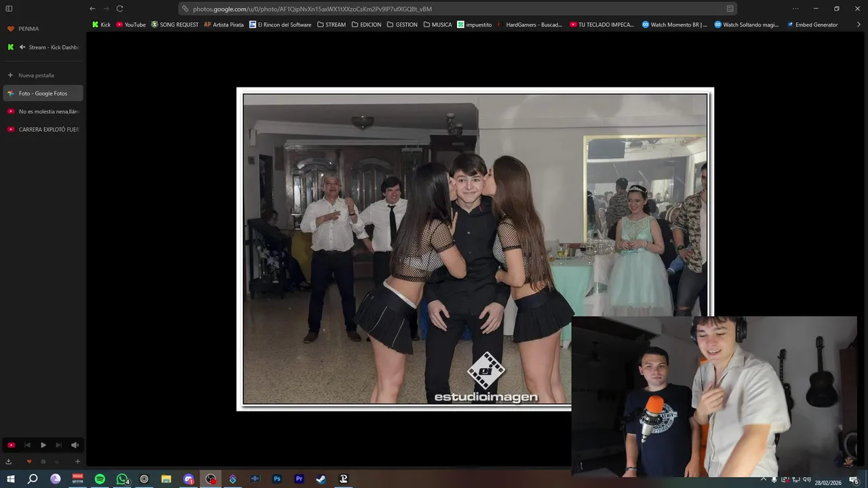The image size is (868, 488).
Task: Open WhatsApp from the taskbar
Action: pyautogui.click(x=122, y=479)
